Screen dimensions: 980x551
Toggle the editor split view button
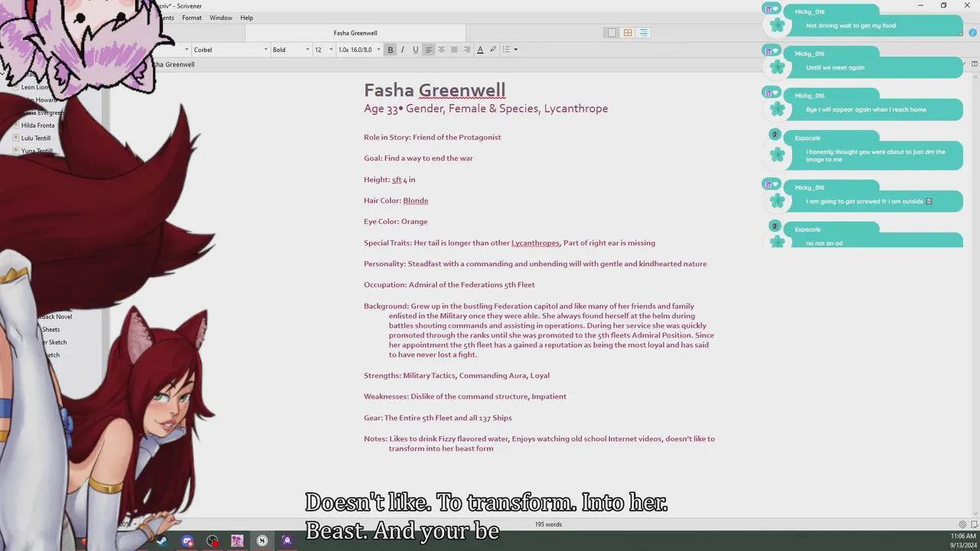[975, 64]
